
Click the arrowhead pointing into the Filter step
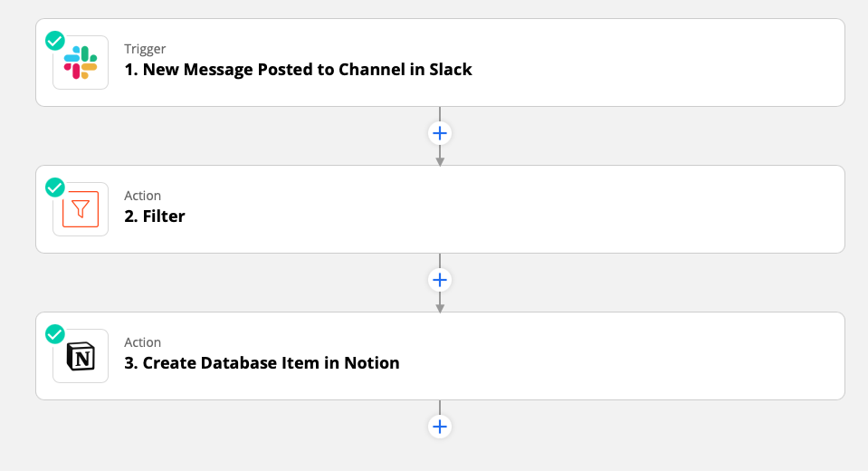(440, 161)
